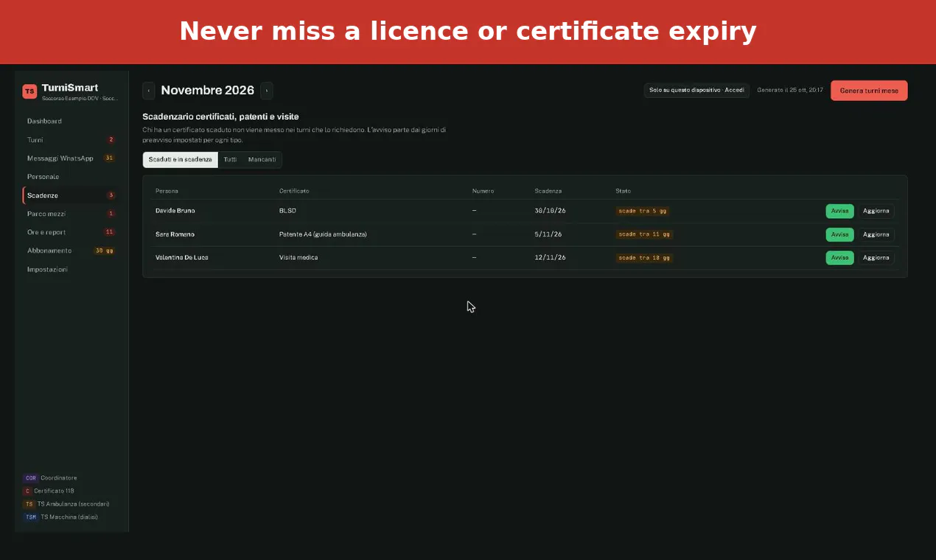Click 'Patente A4 (guida ambulanza)' cell

[323, 234]
